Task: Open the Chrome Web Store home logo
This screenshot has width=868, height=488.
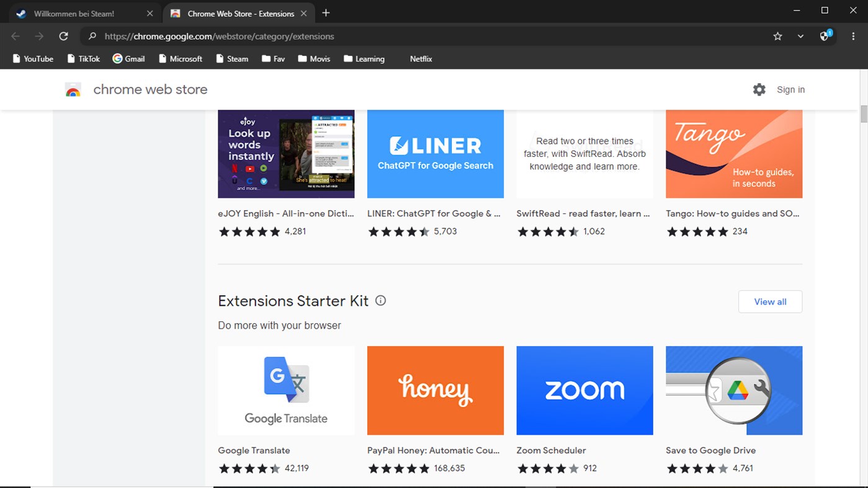Action: 73,89
